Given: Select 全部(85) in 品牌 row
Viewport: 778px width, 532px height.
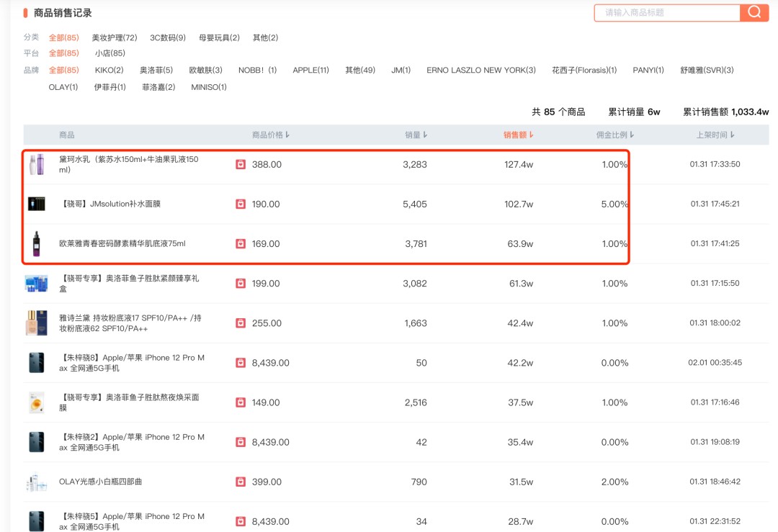Looking at the screenshot, I should pos(63,70).
